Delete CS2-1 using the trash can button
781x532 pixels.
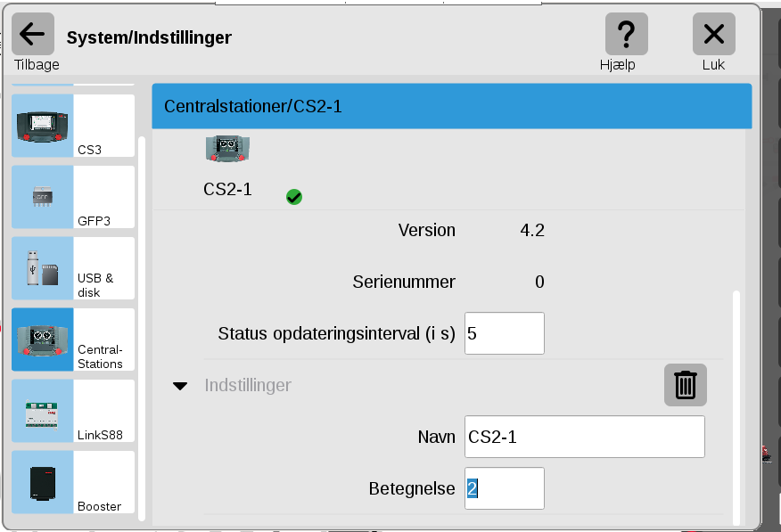[685, 385]
